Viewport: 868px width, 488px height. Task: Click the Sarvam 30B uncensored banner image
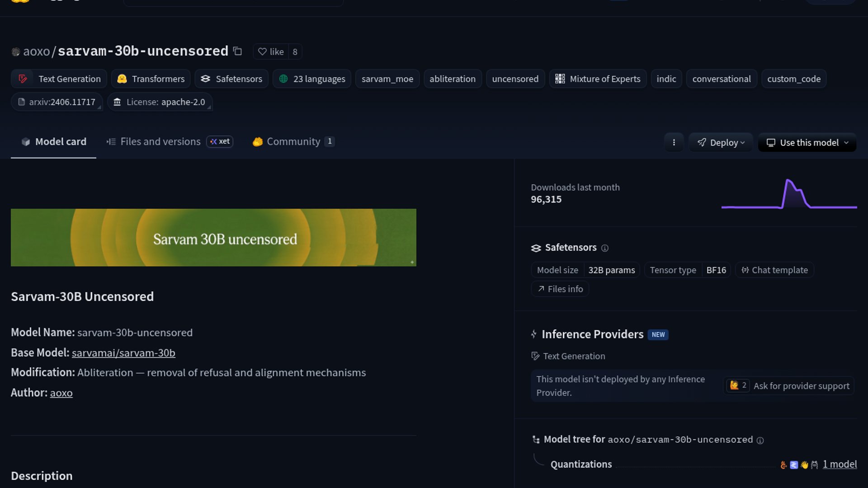tap(213, 238)
